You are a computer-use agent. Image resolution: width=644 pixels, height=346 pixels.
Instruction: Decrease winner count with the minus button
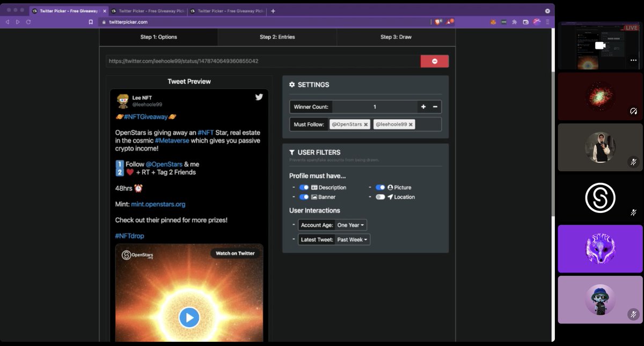click(435, 107)
